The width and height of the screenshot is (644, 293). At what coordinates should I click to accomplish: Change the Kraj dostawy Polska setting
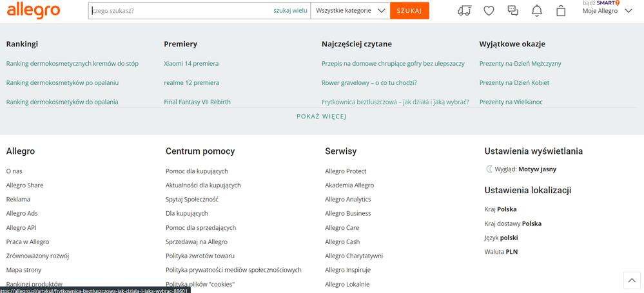(x=512, y=223)
